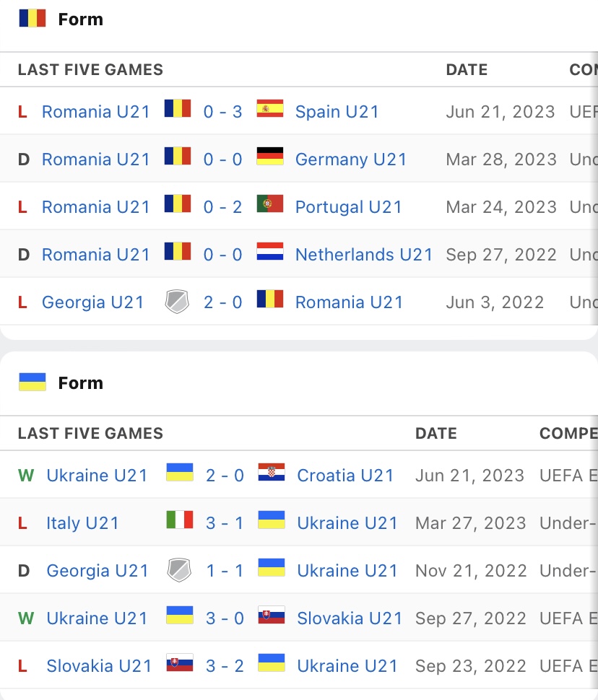The image size is (598, 700).
Task: Click the Italy flag icon
Action: point(180,521)
